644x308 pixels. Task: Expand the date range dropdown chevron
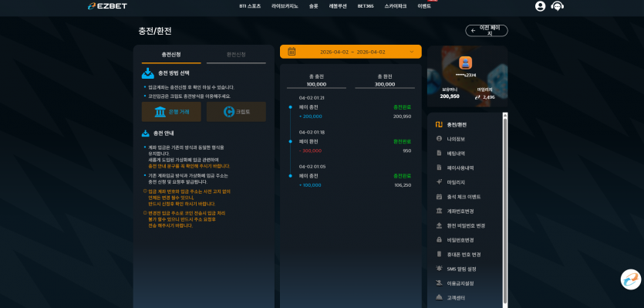[x=412, y=52]
